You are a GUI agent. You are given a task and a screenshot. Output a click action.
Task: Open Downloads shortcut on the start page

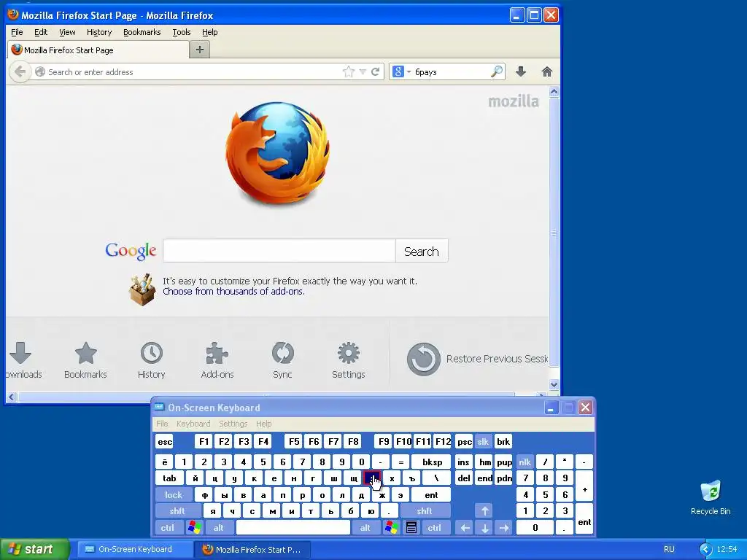(x=20, y=360)
